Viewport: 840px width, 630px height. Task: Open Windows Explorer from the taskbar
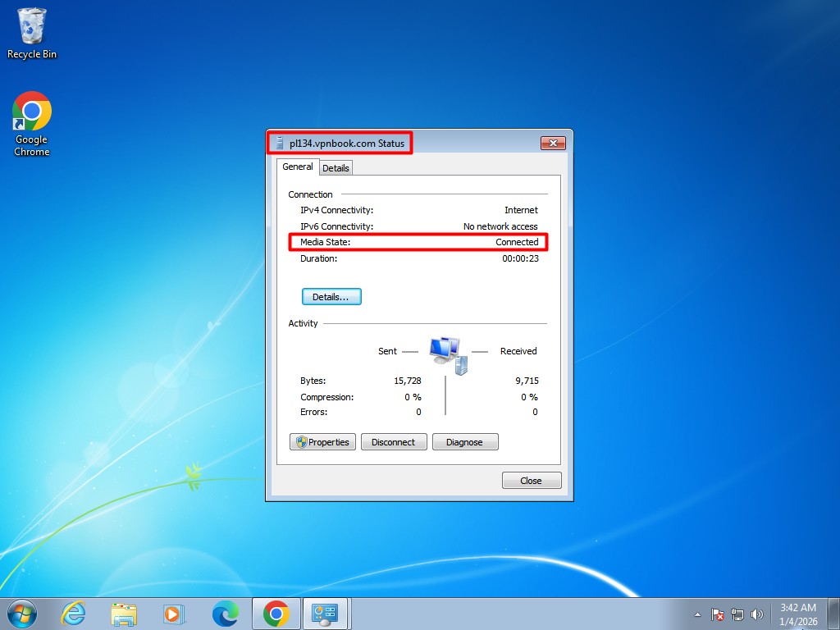123,614
